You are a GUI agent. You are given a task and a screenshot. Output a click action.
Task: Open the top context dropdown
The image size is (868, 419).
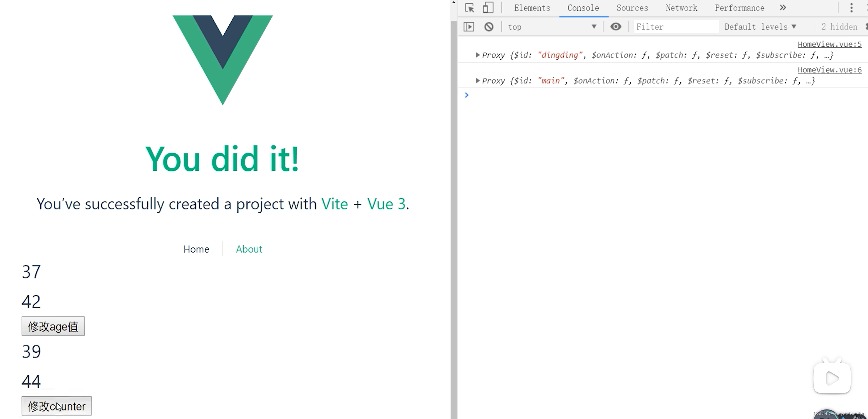point(552,27)
